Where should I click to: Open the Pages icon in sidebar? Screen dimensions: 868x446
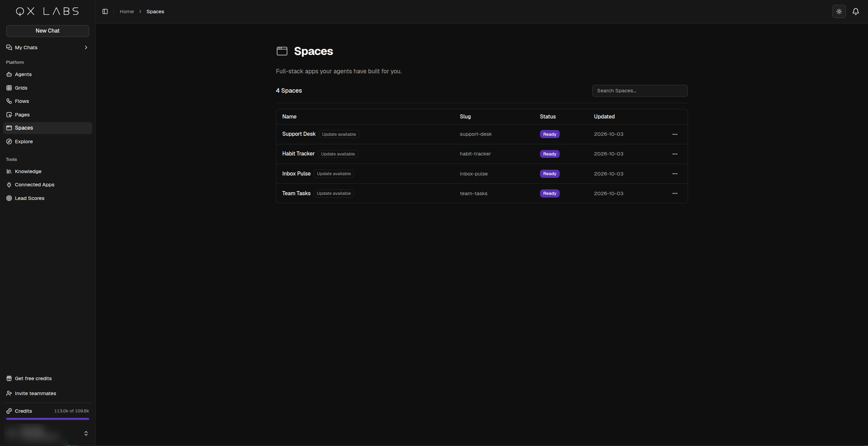(9, 115)
